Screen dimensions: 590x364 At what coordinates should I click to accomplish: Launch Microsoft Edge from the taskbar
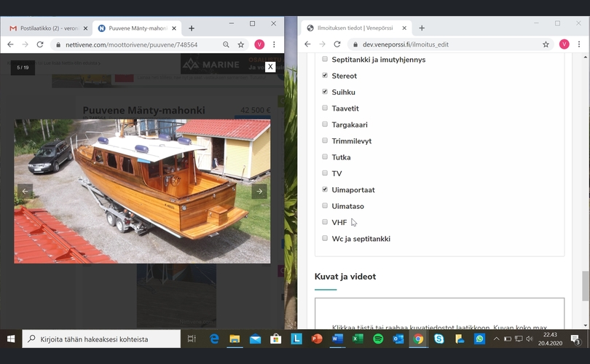click(x=214, y=339)
